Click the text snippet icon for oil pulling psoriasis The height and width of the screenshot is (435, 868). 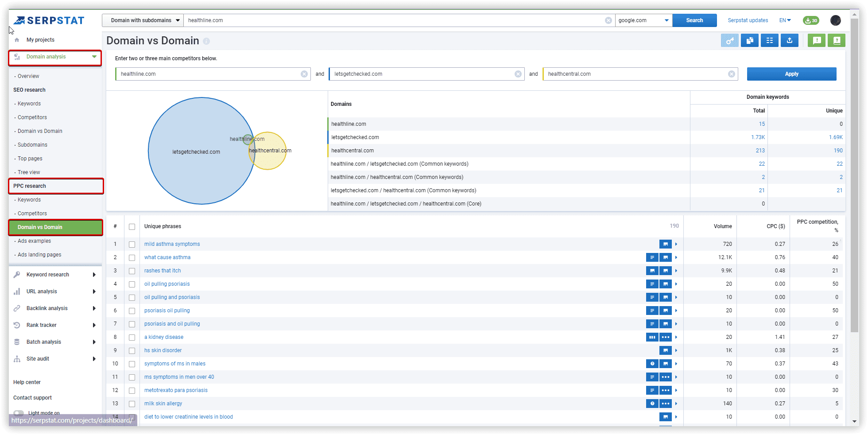[652, 284]
